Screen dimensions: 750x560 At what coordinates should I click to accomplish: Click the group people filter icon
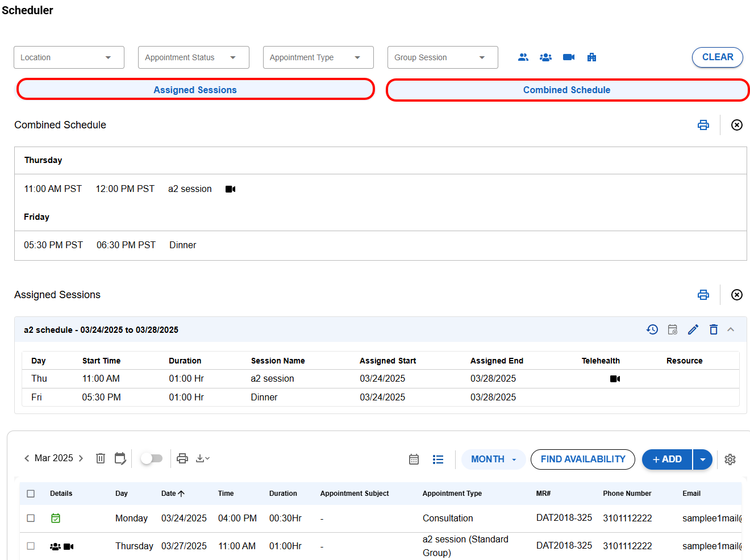tap(545, 57)
